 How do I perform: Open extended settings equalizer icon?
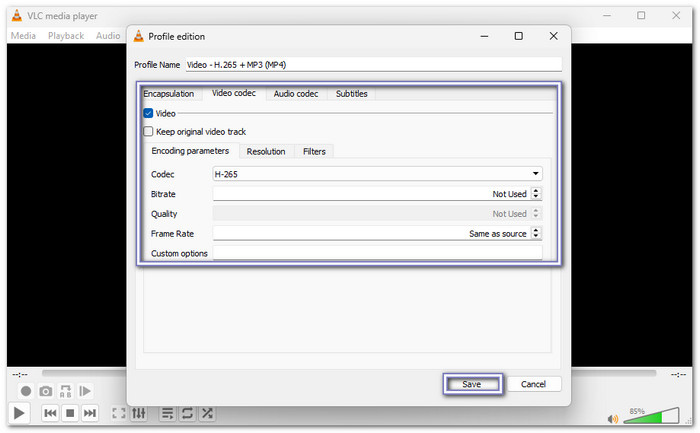(x=139, y=413)
